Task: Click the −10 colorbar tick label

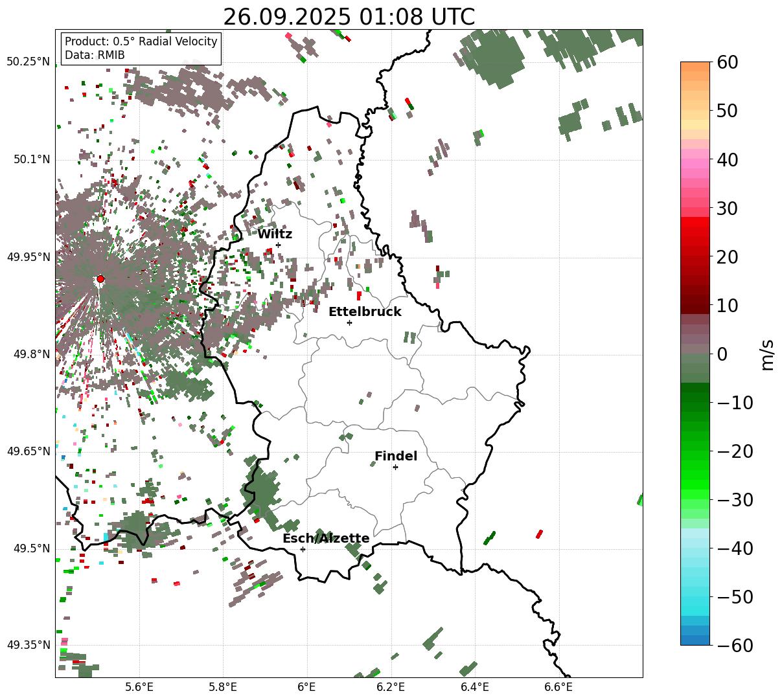Action: [x=735, y=403]
